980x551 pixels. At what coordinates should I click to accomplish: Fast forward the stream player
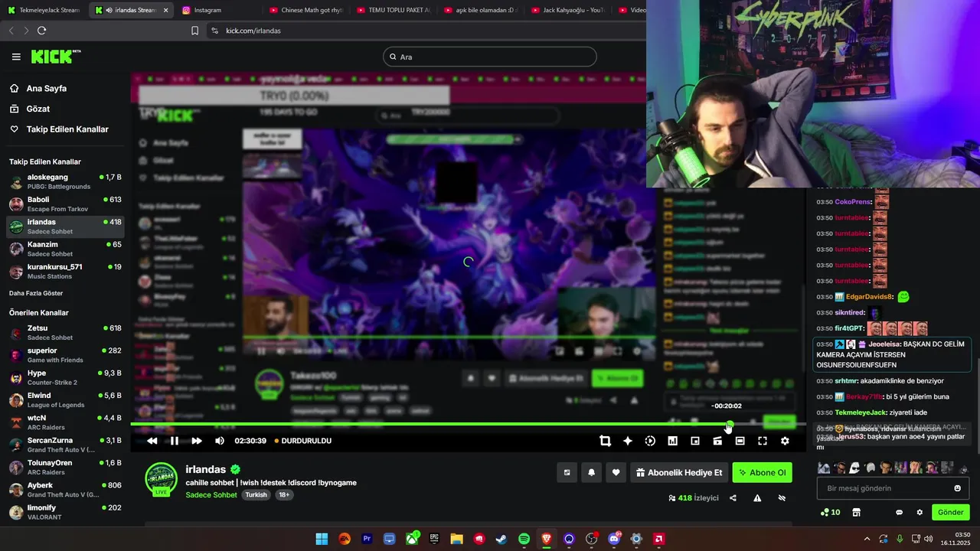tap(197, 441)
